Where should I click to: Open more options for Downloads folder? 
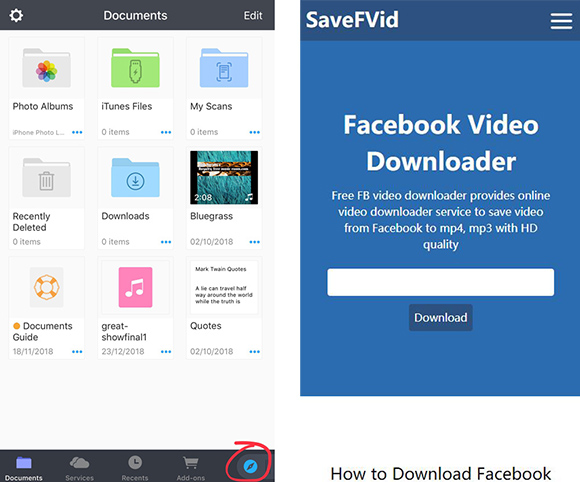(x=166, y=242)
